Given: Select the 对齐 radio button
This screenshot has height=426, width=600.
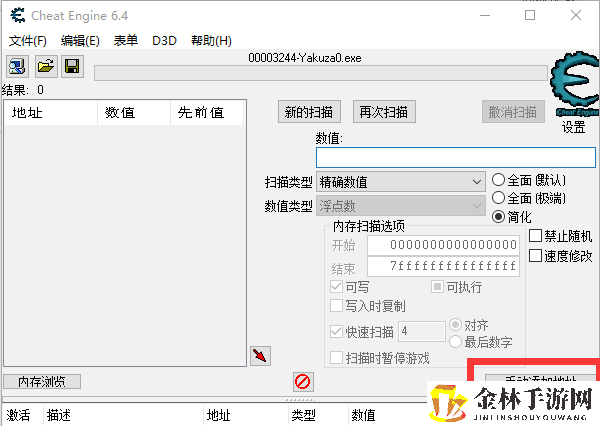Looking at the screenshot, I should coord(455,325).
